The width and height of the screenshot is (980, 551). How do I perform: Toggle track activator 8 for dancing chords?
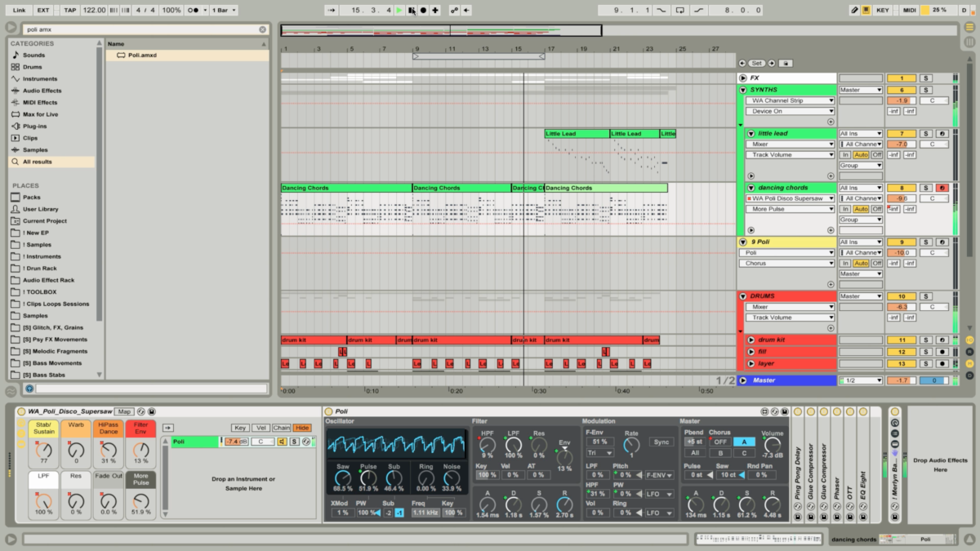click(901, 188)
